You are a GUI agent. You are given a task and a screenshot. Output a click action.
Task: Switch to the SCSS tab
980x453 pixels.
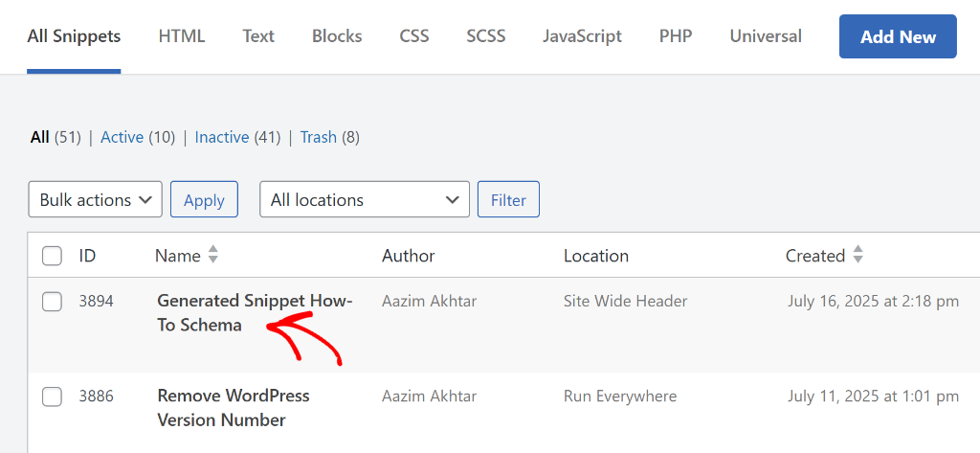(x=485, y=36)
